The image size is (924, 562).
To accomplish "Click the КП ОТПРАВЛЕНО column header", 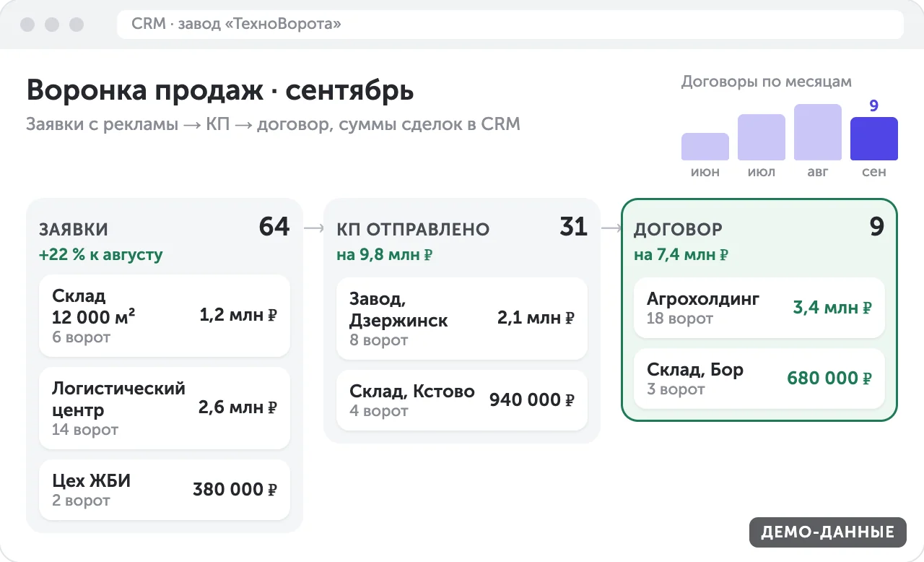I will click(413, 230).
